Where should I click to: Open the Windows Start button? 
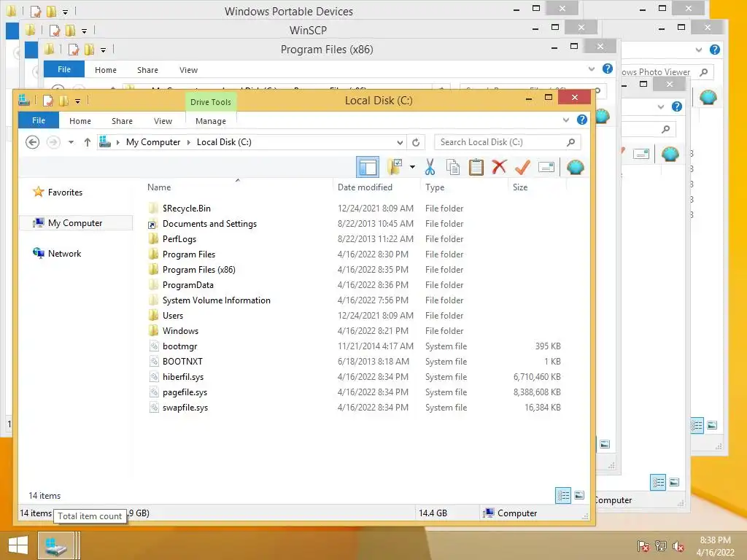click(x=18, y=545)
